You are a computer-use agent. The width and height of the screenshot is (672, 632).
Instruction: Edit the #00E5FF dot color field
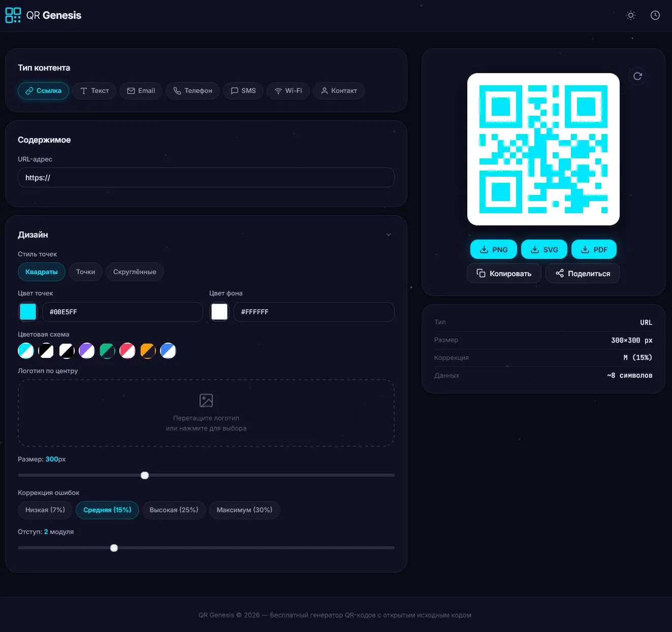[122, 312]
